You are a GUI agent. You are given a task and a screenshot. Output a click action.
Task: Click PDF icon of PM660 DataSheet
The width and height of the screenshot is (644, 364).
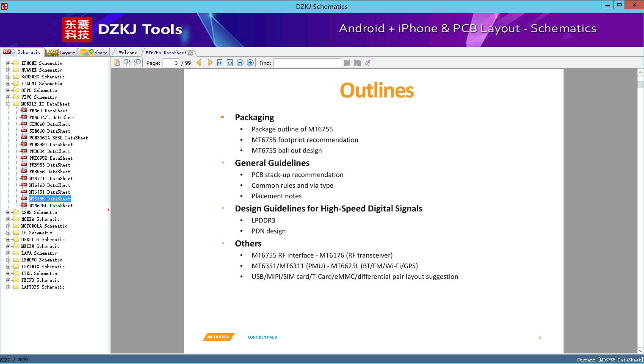coord(24,110)
